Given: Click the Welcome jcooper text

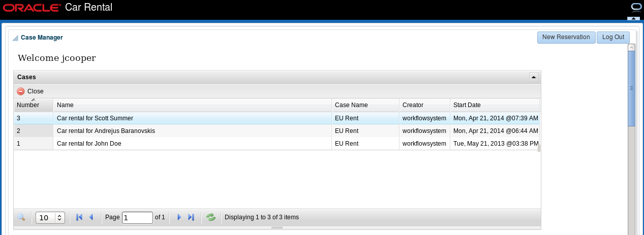Looking at the screenshot, I should point(57,58).
